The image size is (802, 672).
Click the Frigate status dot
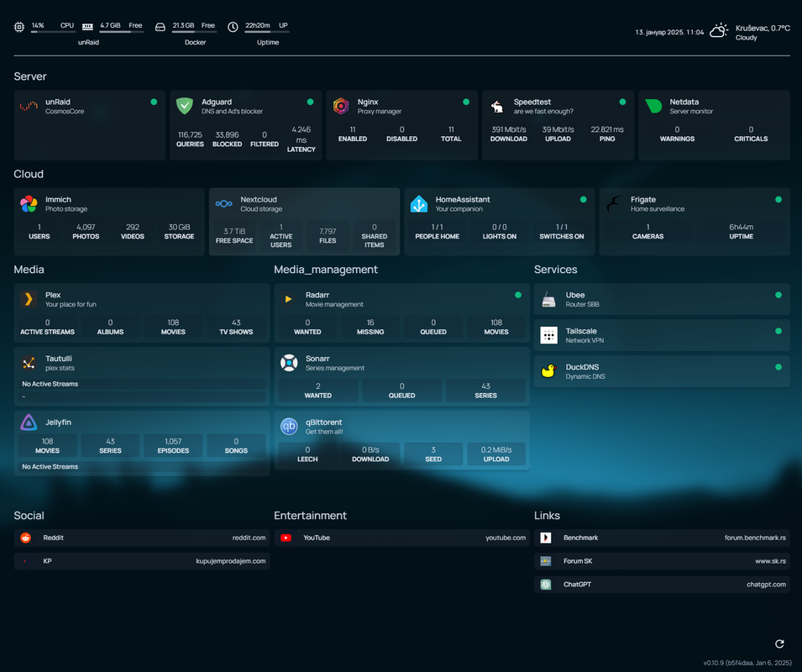click(778, 199)
